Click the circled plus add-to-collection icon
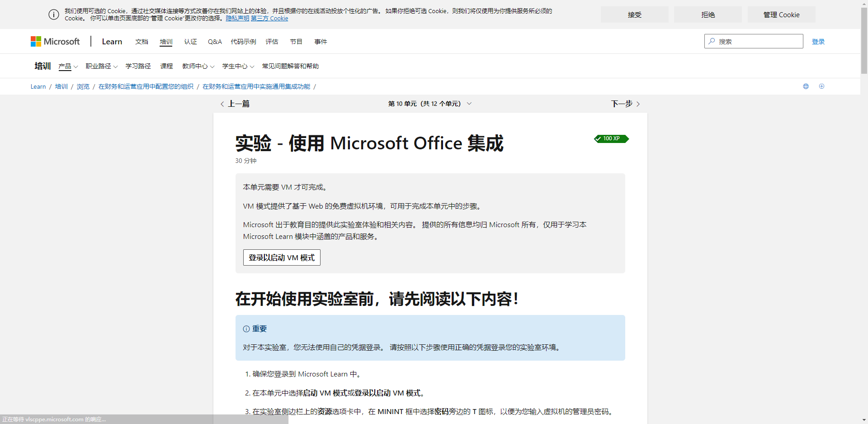Viewport: 868px width, 424px height. [x=821, y=86]
